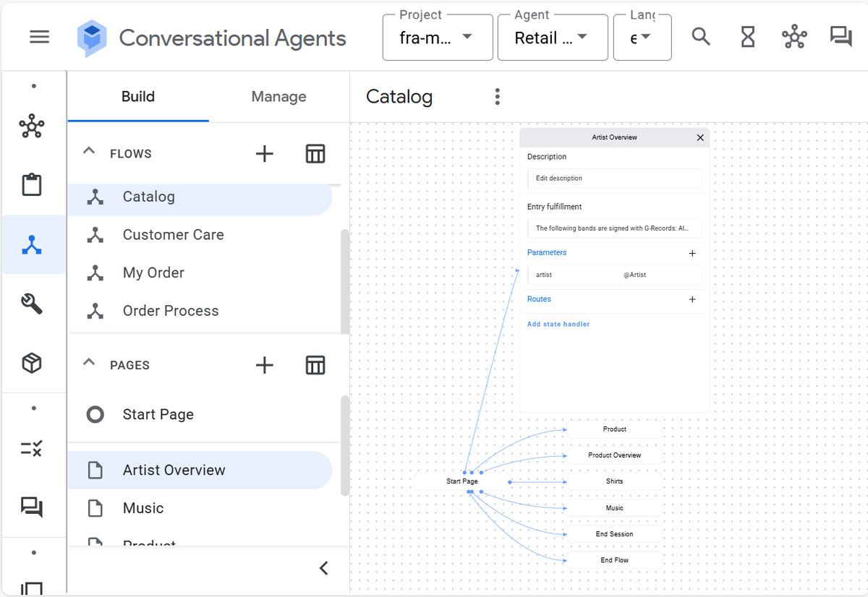This screenshot has width=868, height=597.
Task: Open the test agent chat icon top right
Action: [841, 36]
